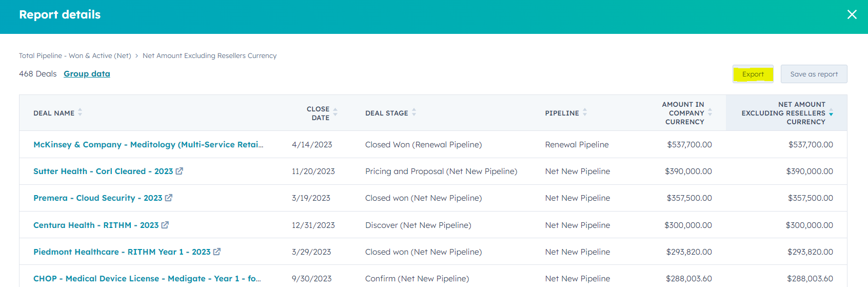Sort by Pipeline column arrows
Screen dimensions: 868x287
tap(585, 112)
